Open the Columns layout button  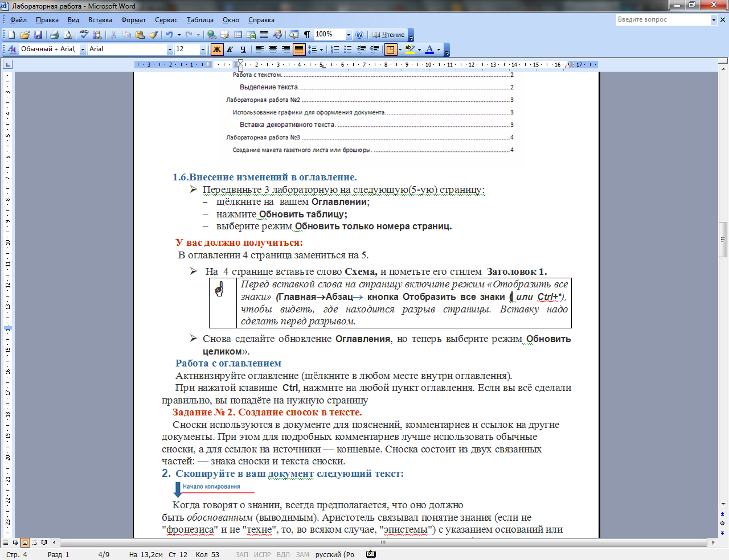(x=264, y=35)
